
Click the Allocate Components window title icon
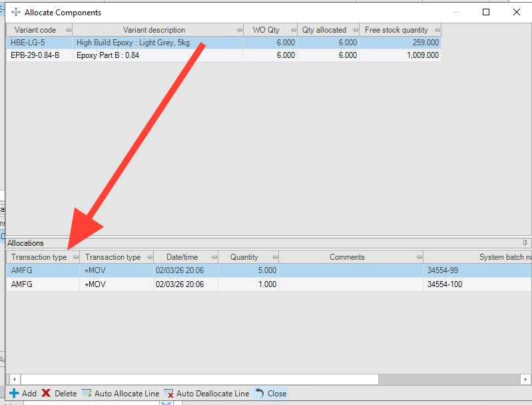[16, 12]
